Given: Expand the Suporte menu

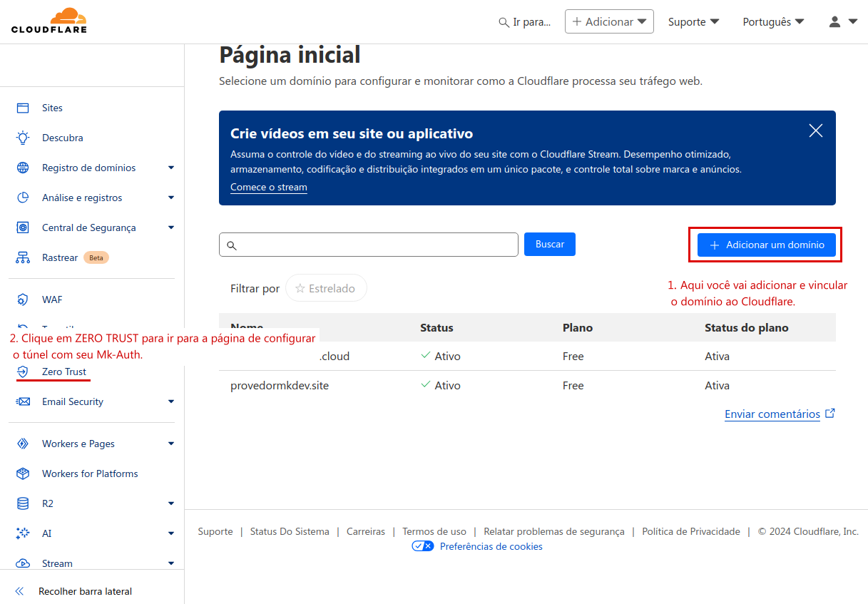Looking at the screenshot, I should coord(693,22).
